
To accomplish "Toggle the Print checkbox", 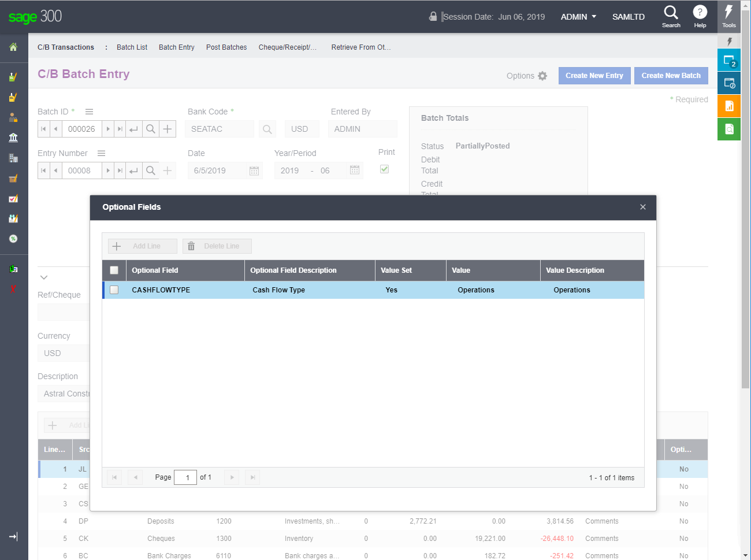I will (384, 169).
